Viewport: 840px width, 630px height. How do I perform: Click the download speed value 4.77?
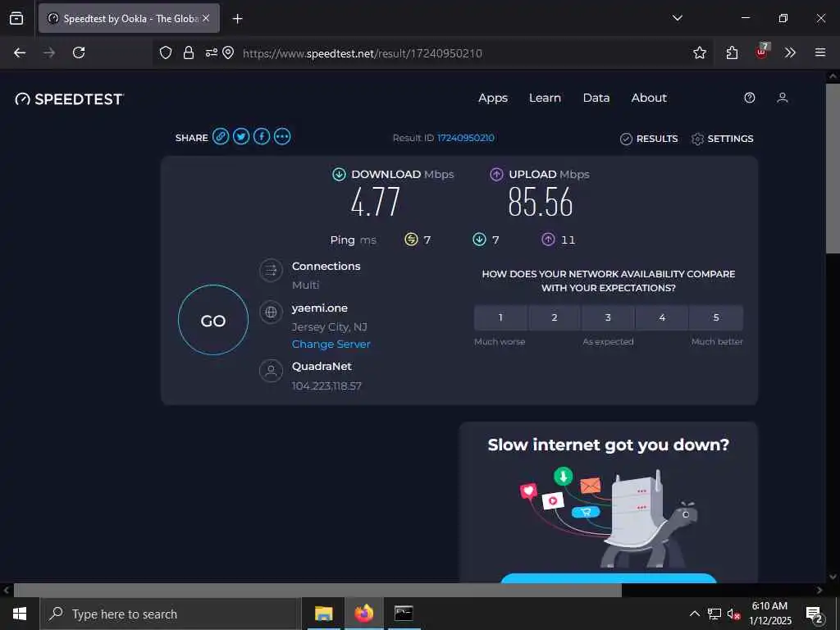[x=376, y=202]
